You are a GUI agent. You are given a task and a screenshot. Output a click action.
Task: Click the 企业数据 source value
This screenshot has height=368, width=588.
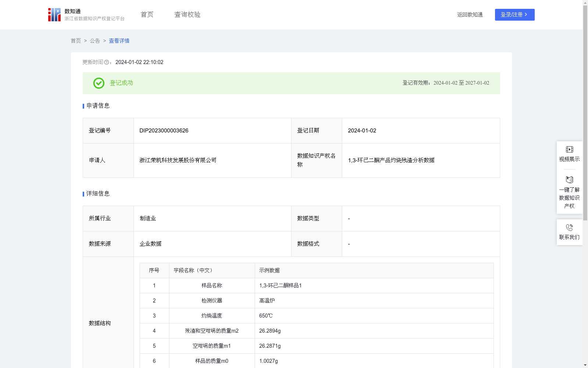[150, 244]
